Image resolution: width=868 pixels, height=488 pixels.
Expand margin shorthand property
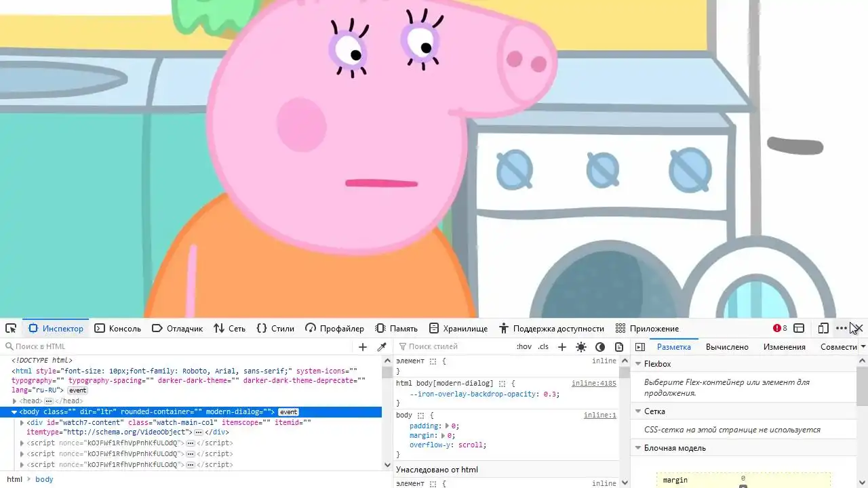coord(443,436)
